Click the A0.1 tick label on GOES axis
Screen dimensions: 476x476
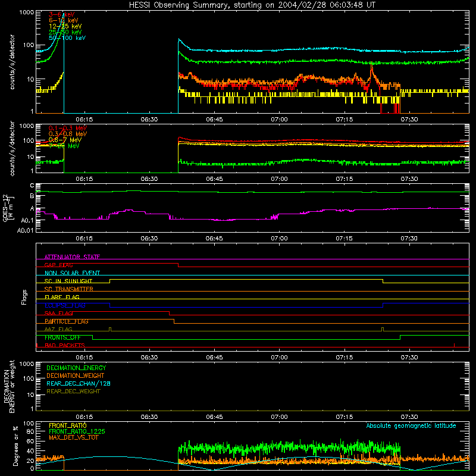click(27, 221)
